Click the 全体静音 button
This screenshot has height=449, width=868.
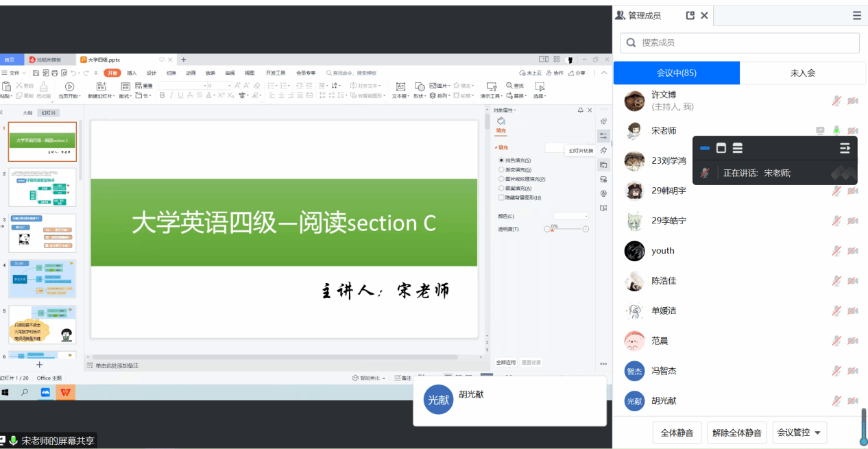tap(677, 433)
